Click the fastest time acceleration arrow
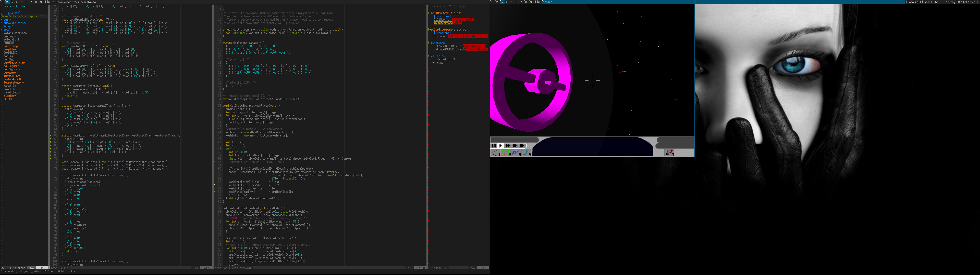 (522, 145)
